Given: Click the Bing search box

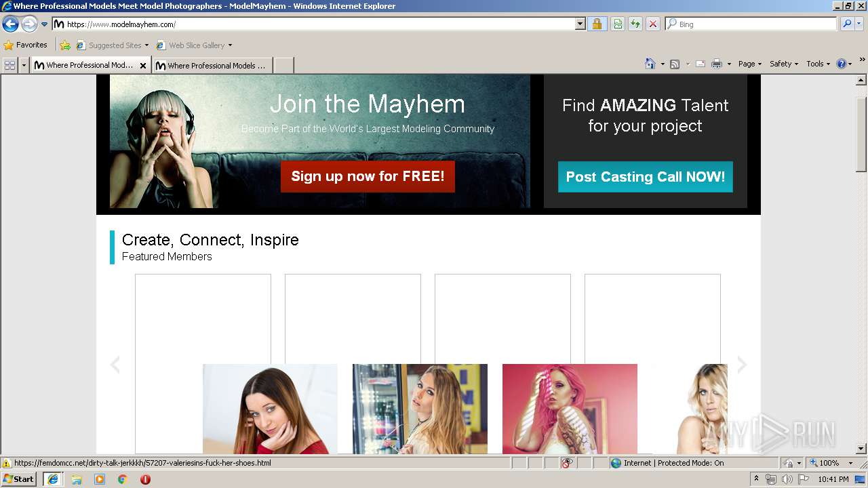Looking at the screenshot, I should [x=751, y=24].
